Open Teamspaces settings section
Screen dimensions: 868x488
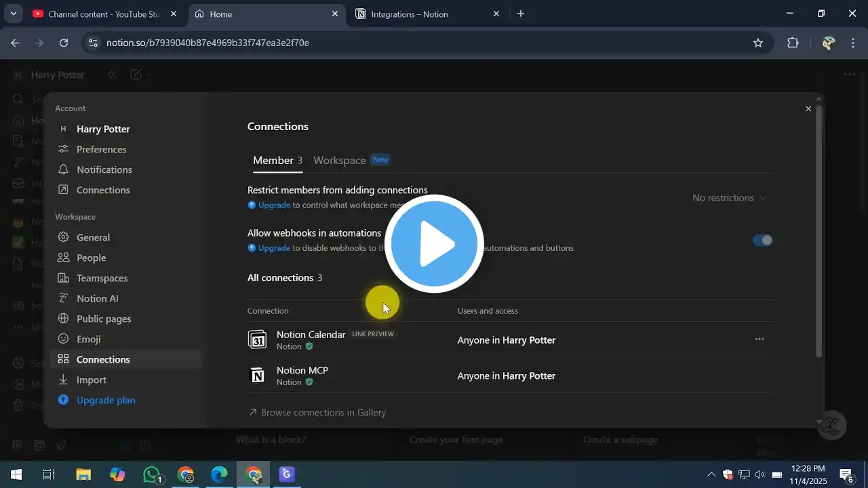click(102, 278)
